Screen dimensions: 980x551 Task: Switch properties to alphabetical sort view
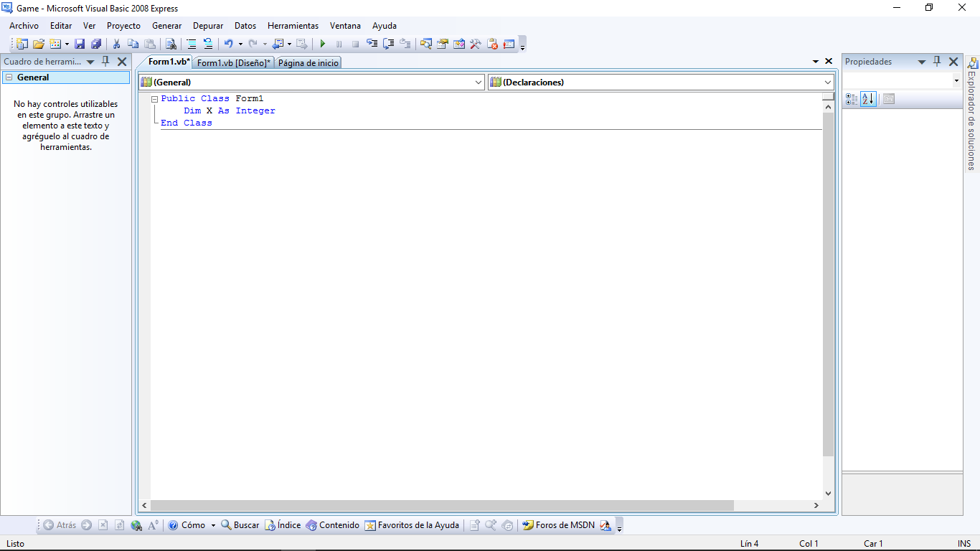pos(868,99)
